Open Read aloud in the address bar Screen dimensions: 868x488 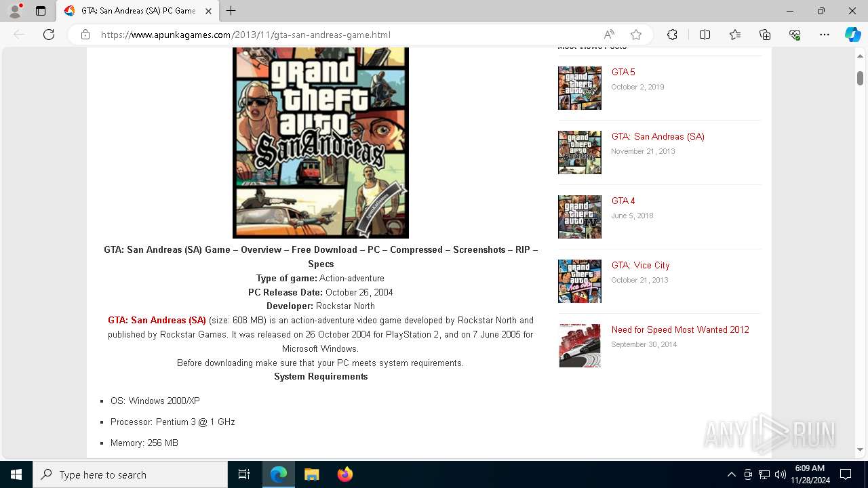[609, 35]
